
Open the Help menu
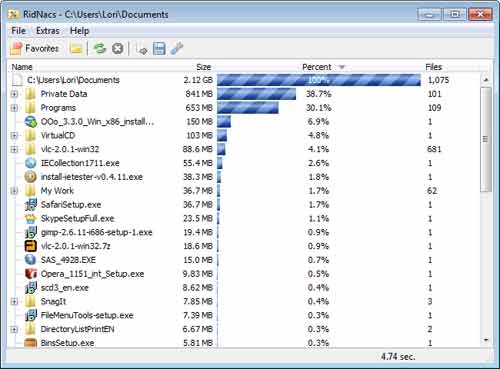(x=79, y=31)
